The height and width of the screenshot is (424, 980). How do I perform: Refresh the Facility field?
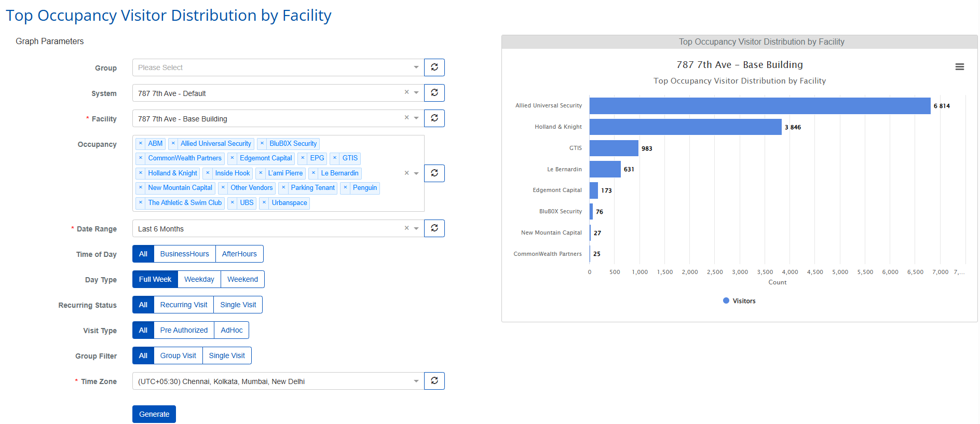click(x=434, y=118)
